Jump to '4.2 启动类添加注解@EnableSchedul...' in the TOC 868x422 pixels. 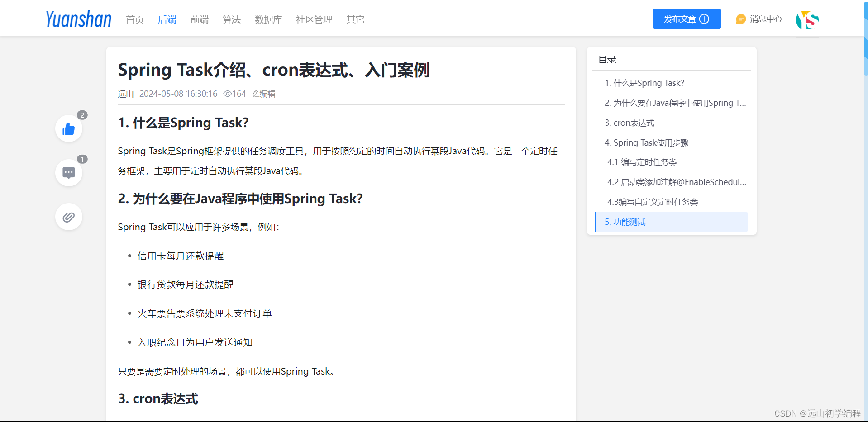click(677, 182)
